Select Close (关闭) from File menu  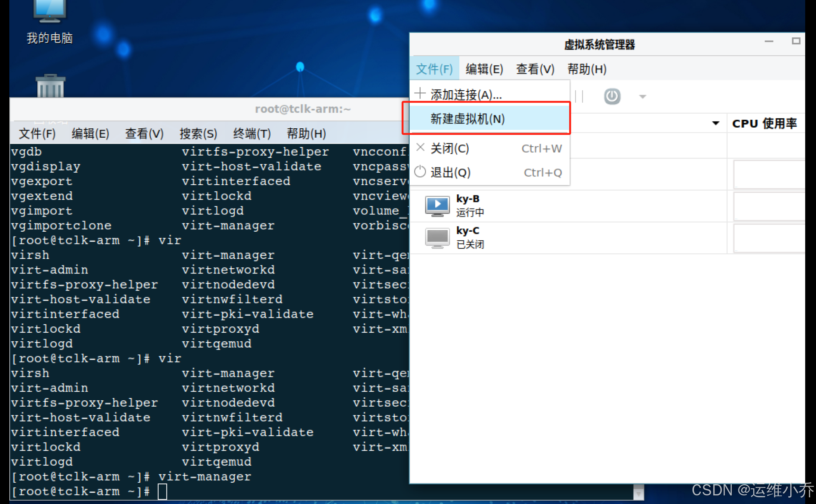(x=450, y=148)
